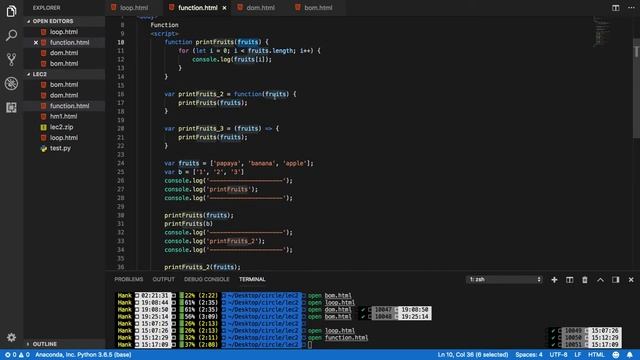Screen dimensions: 640x360
Task: Click 'papaya' string in fruits array
Action: 227,163
